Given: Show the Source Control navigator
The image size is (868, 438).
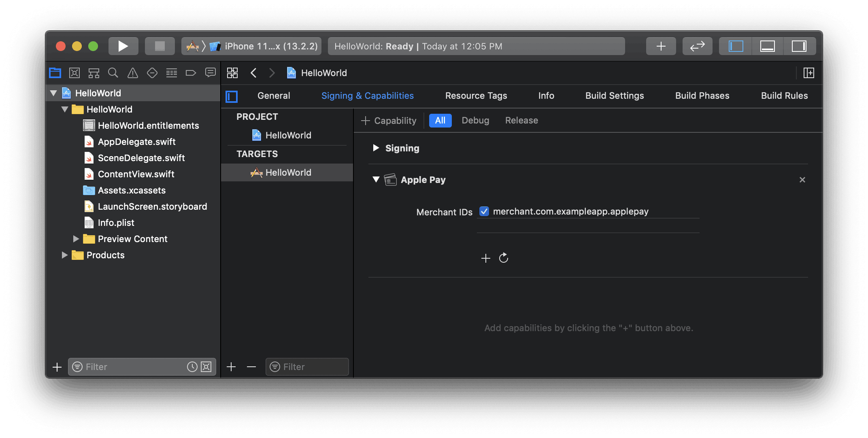Looking at the screenshot, I should tap(74, 73).
